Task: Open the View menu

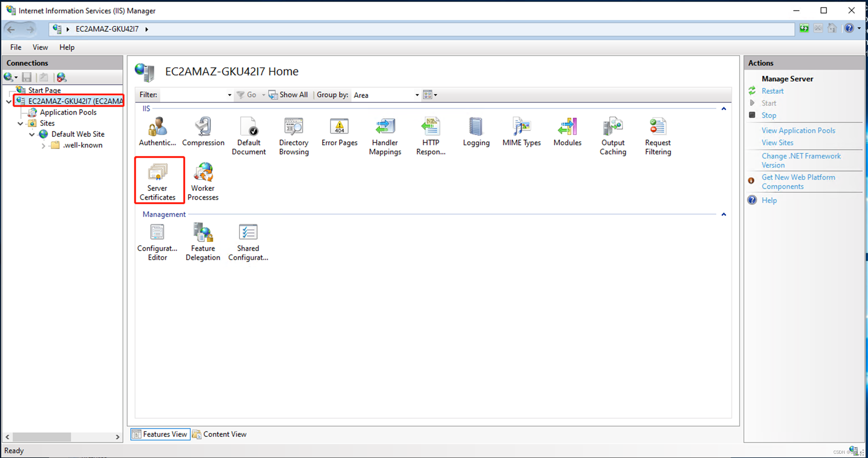Action: 40,47
